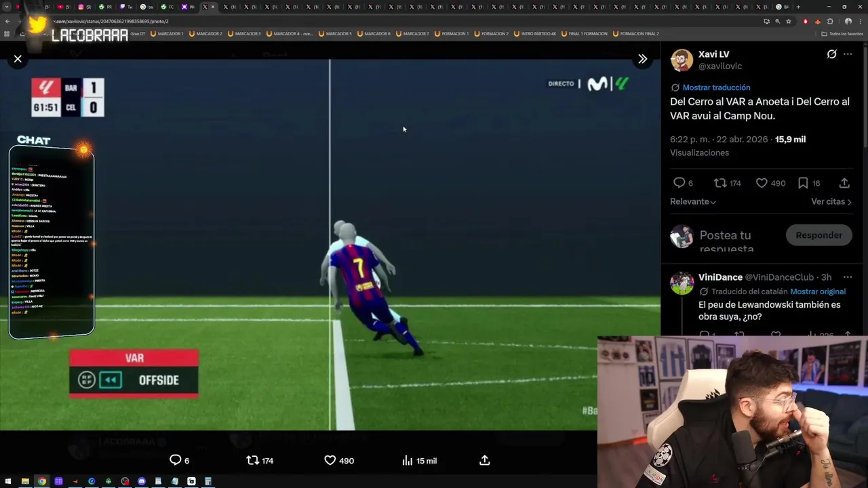Viewport: 868px width, 488px height.
Task: Expand the Relevante sort dropdown
Action: coord(693,202)
